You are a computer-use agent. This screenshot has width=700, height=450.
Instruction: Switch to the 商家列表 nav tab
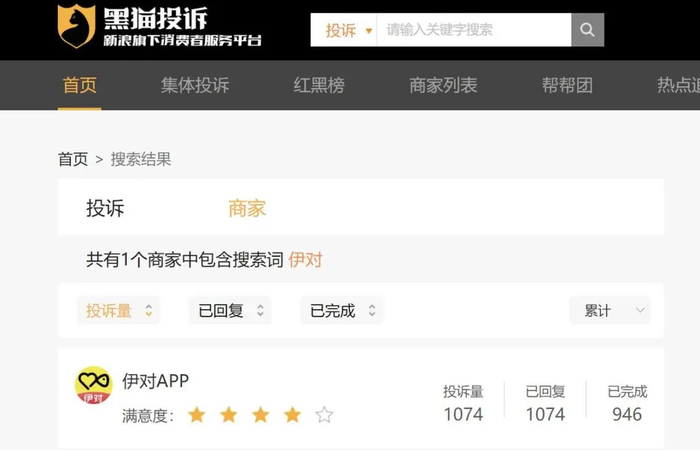click(443, 85)
